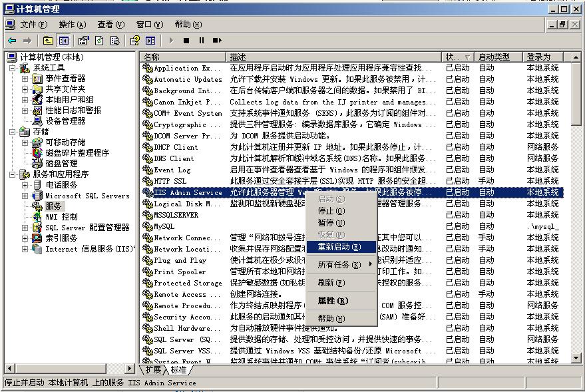Click the action pane toolbar icon beside Help
The width and height of the screenshot is (585, 392).
click(150, 41)
